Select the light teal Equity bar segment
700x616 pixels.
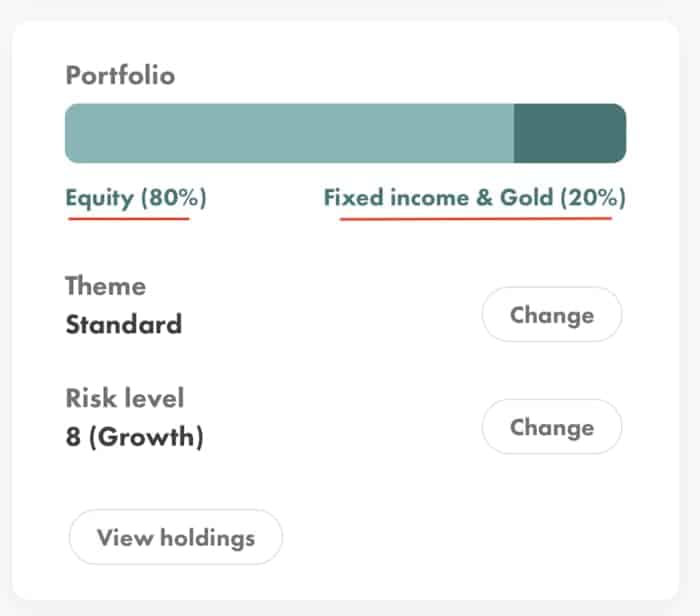point(289,133)
